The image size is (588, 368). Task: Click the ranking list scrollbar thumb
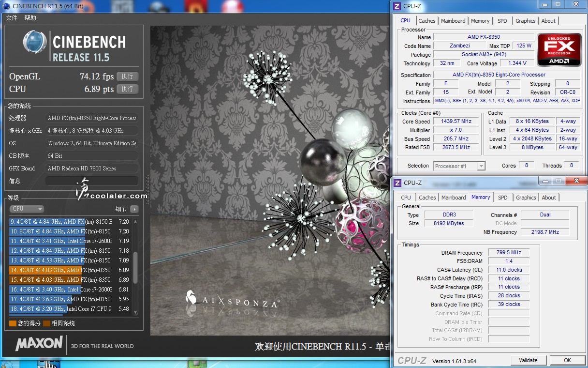click(135, 268)
